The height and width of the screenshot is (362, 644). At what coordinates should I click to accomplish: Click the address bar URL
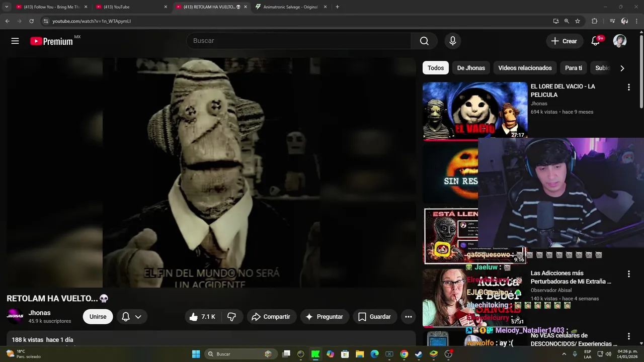92,21
